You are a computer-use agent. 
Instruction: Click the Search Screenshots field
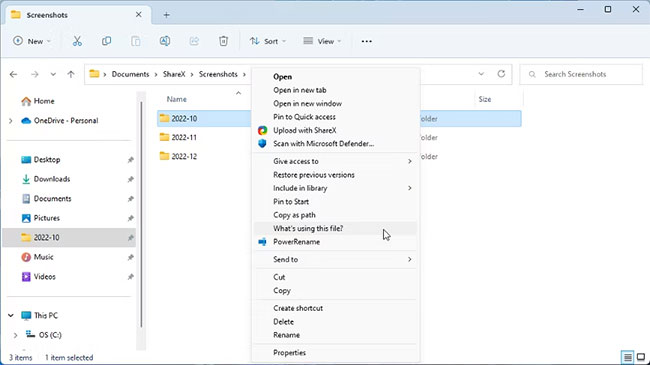pos(581,74)
